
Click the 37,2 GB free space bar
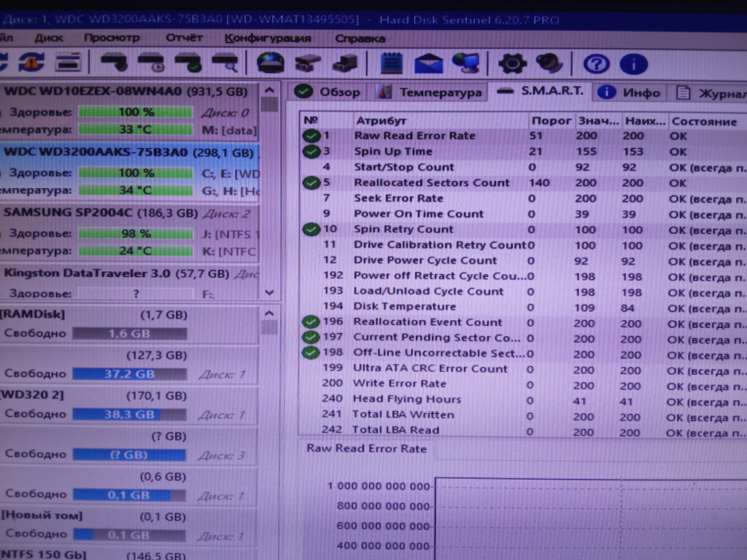[x=129, y=374]
